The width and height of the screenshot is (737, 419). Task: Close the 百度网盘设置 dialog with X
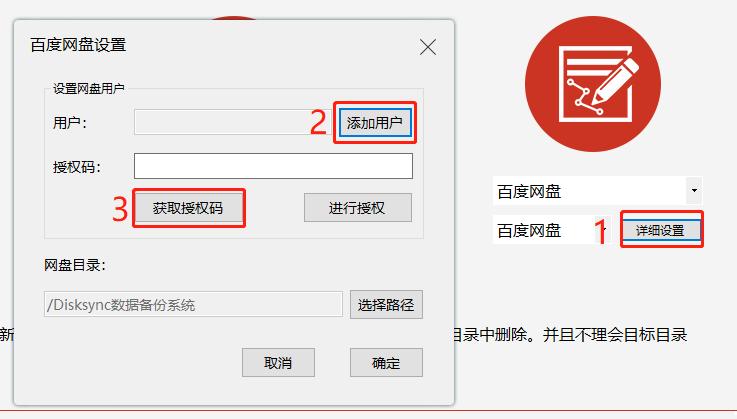click(428, 47)
